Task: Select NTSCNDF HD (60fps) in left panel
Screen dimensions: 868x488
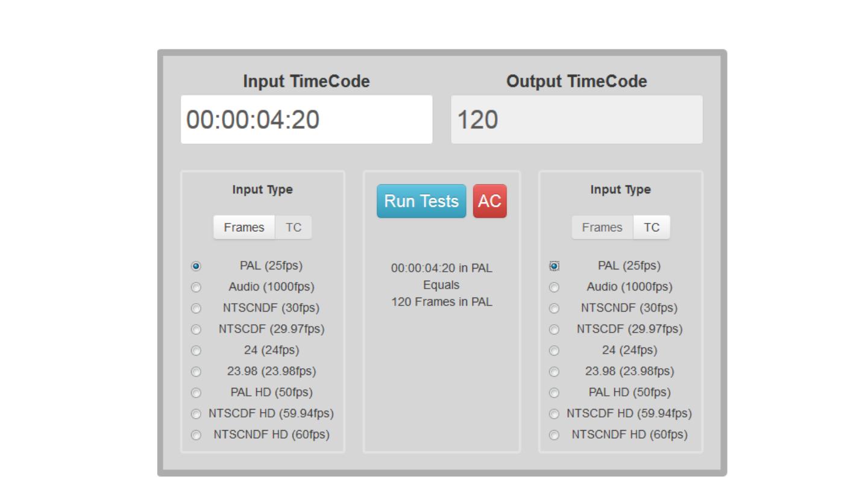Action: [196, 435]
